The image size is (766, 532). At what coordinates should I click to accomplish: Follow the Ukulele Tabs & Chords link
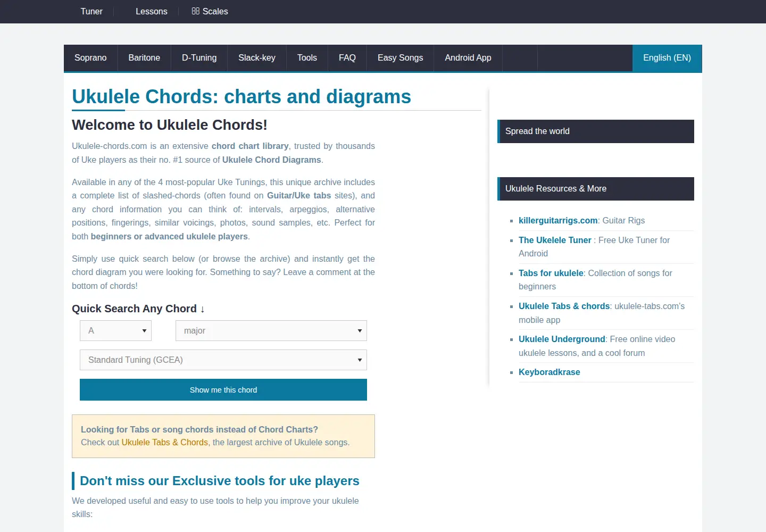(164, 443)
